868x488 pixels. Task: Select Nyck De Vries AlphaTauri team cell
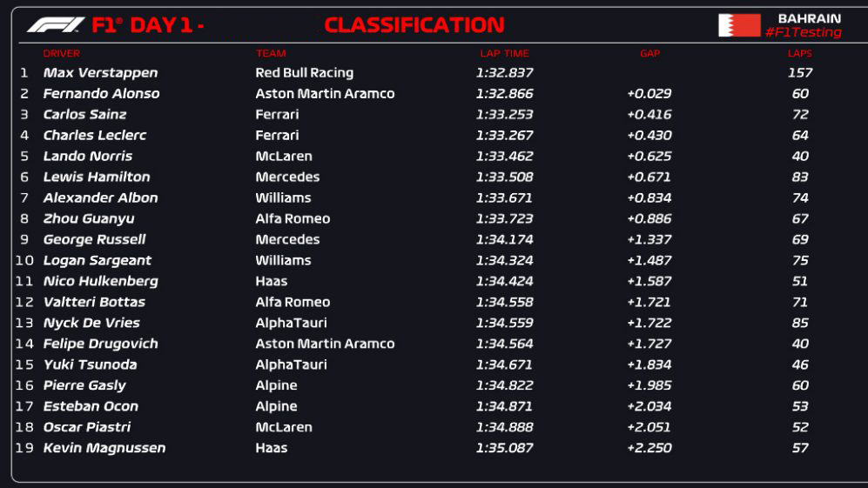coord(291,323)
